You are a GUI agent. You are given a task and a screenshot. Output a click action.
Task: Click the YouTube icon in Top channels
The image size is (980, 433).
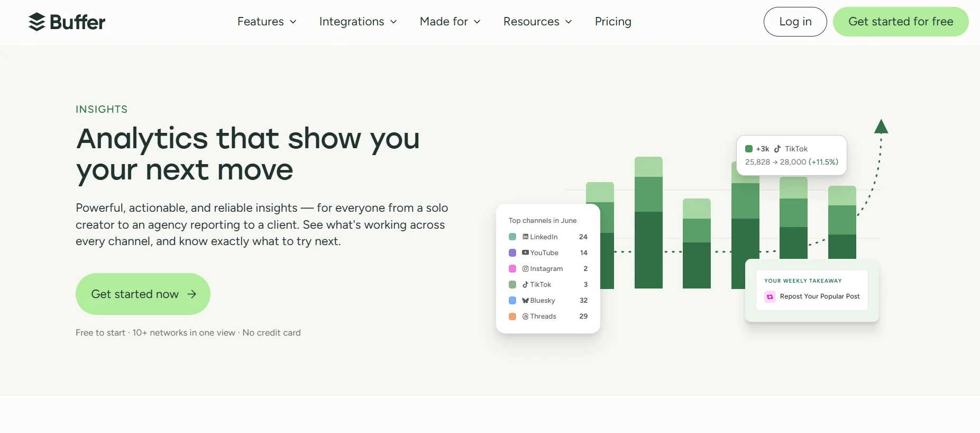525,252
